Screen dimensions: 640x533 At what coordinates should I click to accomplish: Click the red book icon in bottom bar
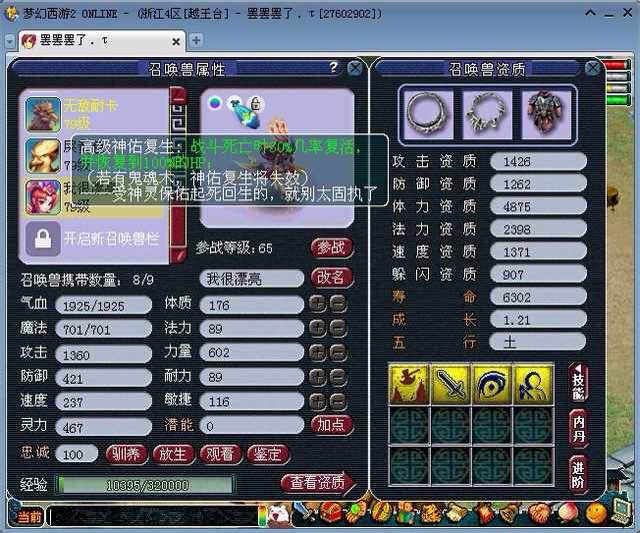tap(486, 513)
